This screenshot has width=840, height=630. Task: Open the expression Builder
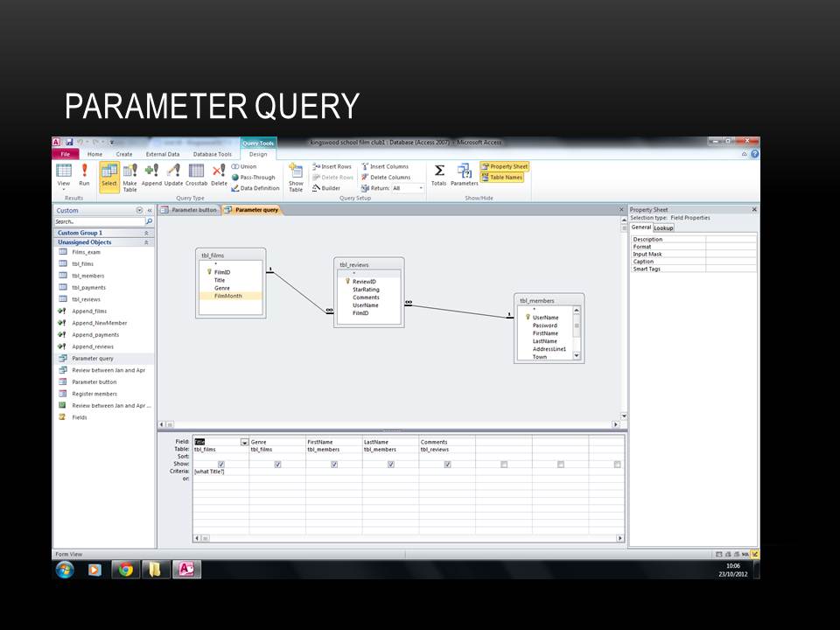[326, 188]
